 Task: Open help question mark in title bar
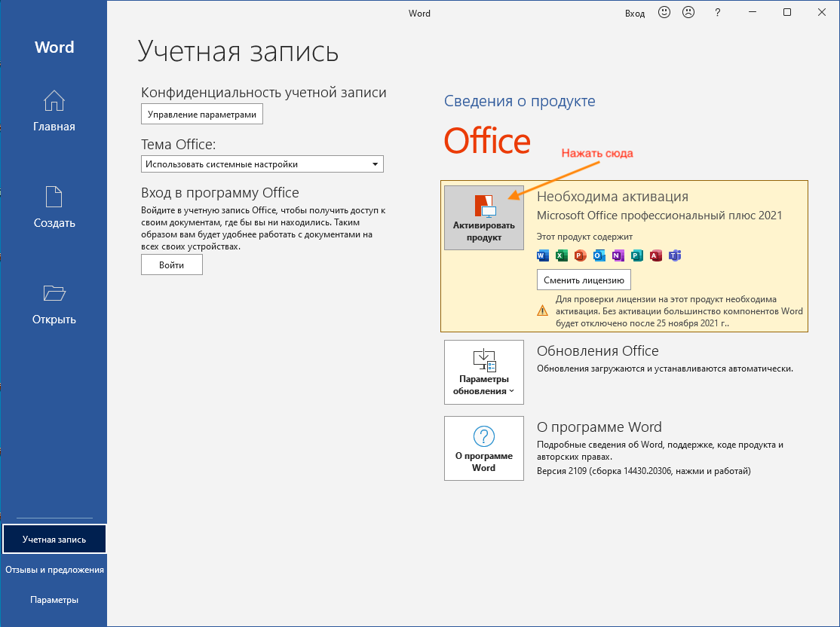click(x=717, y=13)
